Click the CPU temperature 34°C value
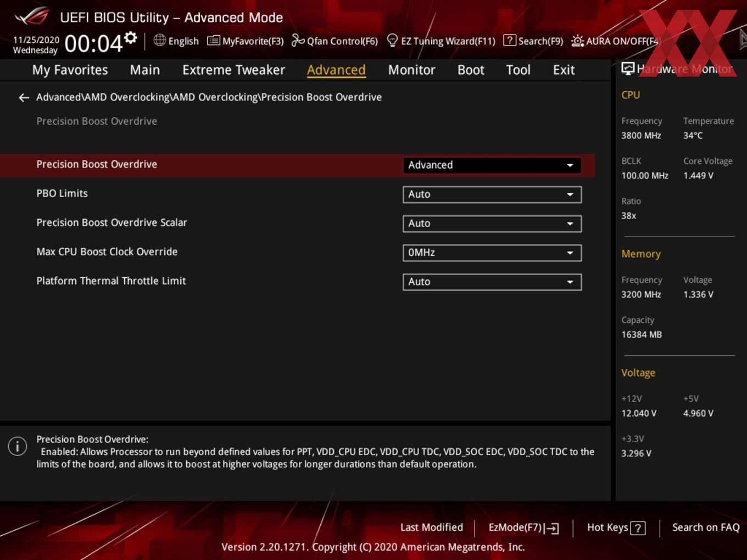The width and height of the screenshot is (747, 560). 693,135
